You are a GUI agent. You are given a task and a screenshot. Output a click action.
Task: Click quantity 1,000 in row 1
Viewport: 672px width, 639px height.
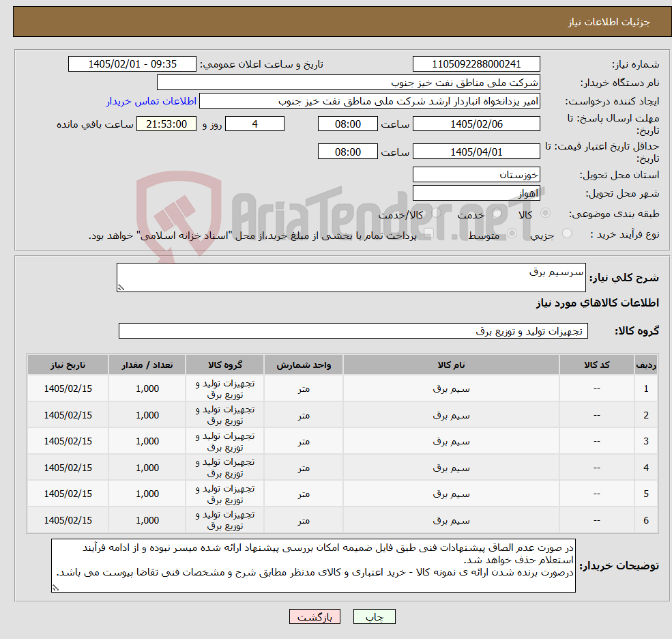point(147,388)
